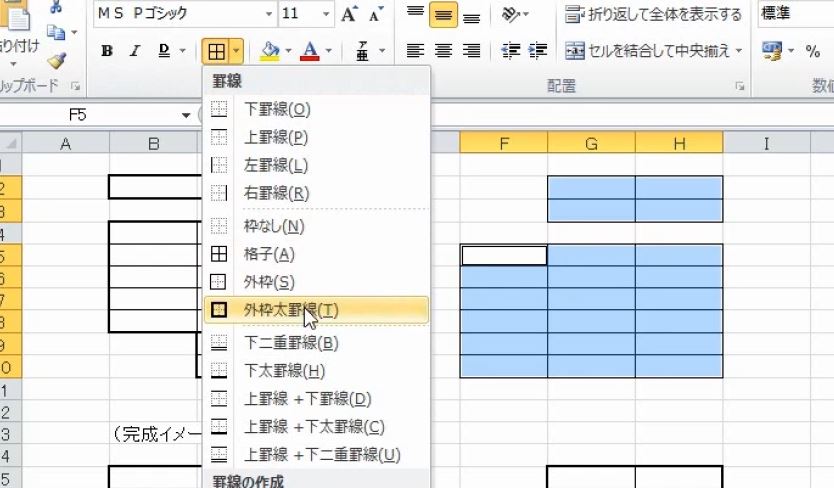The image size is (834, 488).
Task: Select column F header
Action: [504, 143]
